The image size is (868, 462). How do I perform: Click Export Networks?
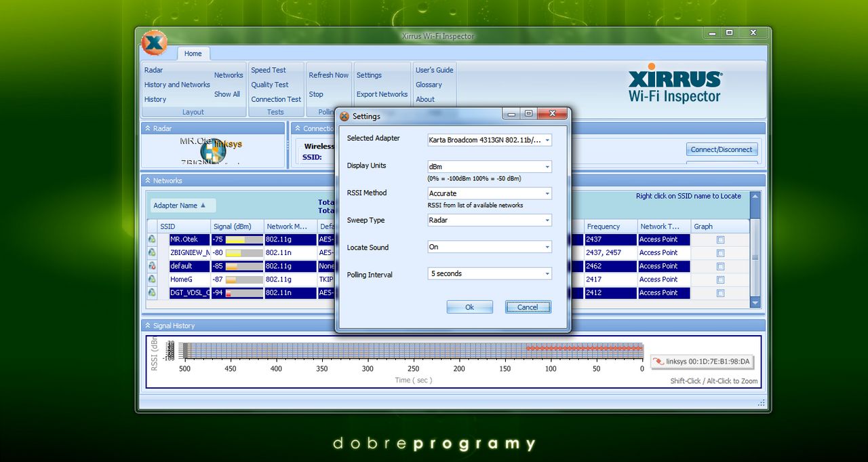382,94
